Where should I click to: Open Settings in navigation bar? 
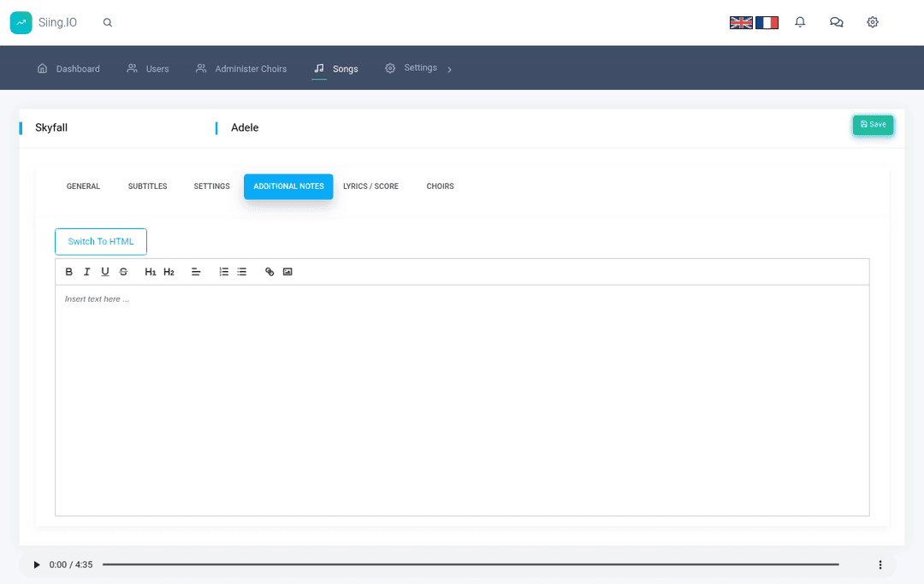412,68
